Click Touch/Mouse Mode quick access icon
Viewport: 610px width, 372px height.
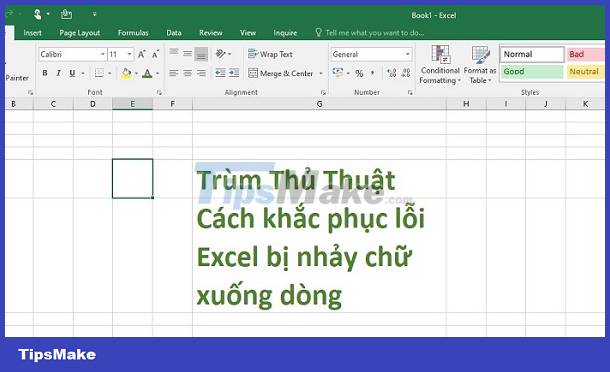(x=38, y=15)
